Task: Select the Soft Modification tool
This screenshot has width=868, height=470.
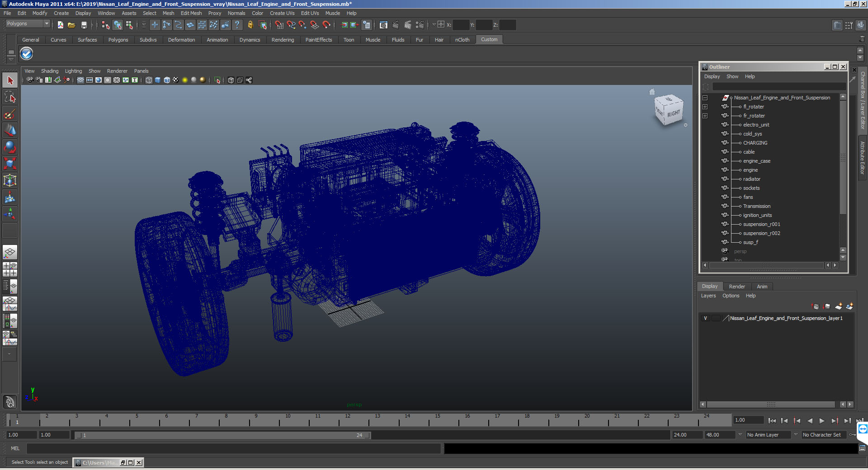Action: (10, 197)
